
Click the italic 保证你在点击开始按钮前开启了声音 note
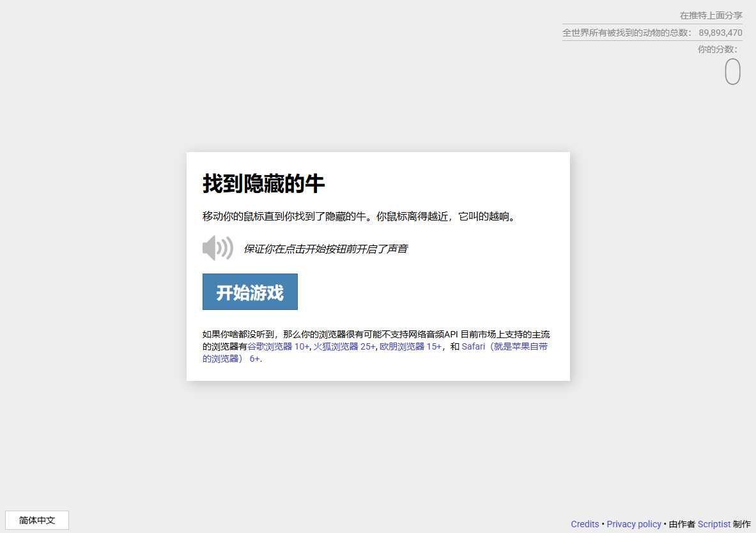[x=325, y=249]
